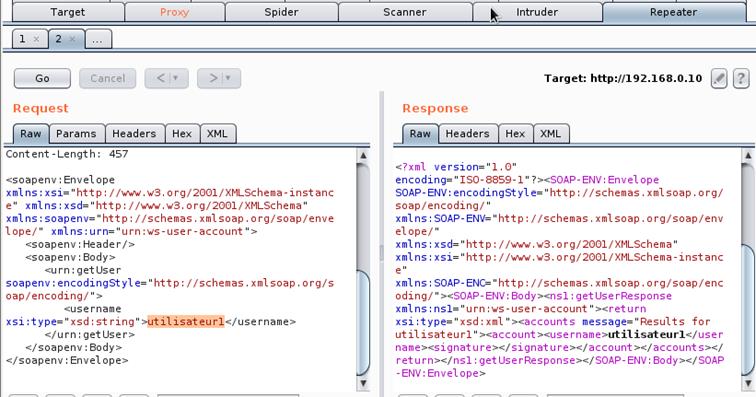Click the edit target pencil icon
Image resolution: width=756 pixels, height=397 pixels.
(719, 78)
